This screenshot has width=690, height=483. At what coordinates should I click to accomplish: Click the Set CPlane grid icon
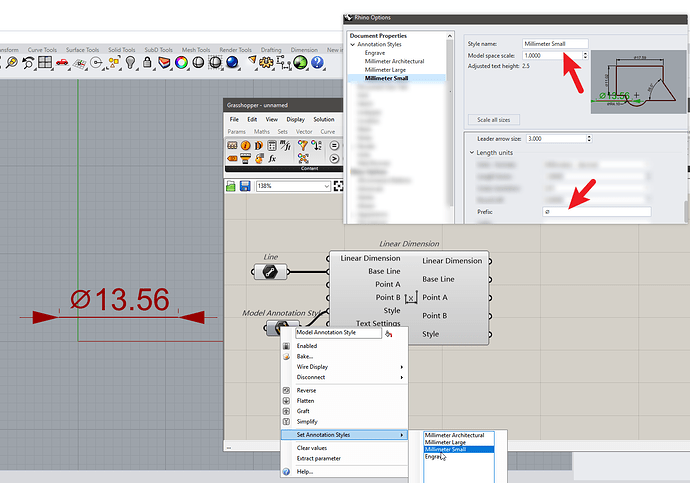coord(79,64)
